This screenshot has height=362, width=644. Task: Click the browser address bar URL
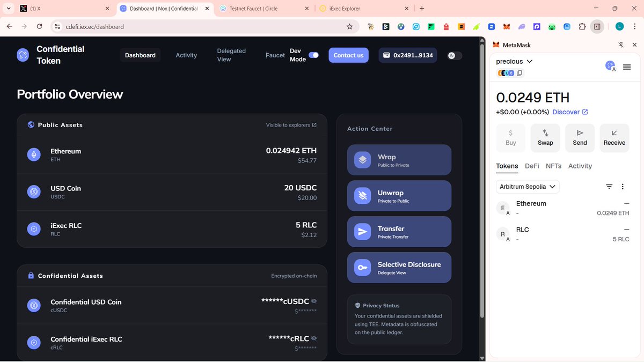(95, 26)
